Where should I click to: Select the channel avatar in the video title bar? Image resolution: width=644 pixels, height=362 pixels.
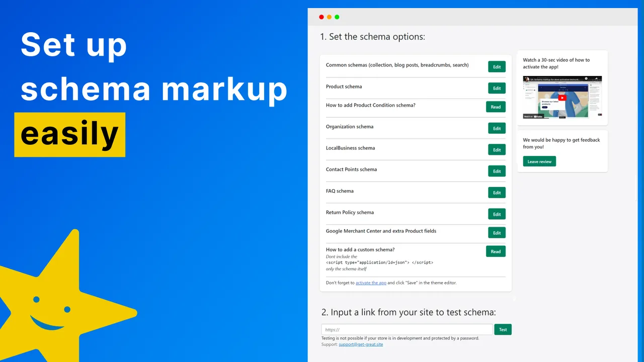click(x=527, y=79)
